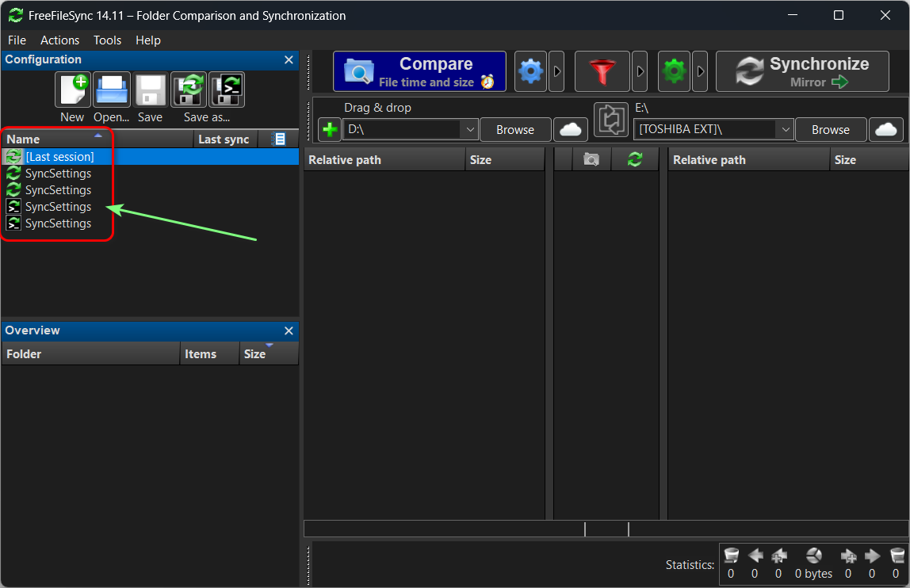The width and height of the screenshot is (910, 588).
Task: Start Compare by file time and size
Action: tap(419, 71)
